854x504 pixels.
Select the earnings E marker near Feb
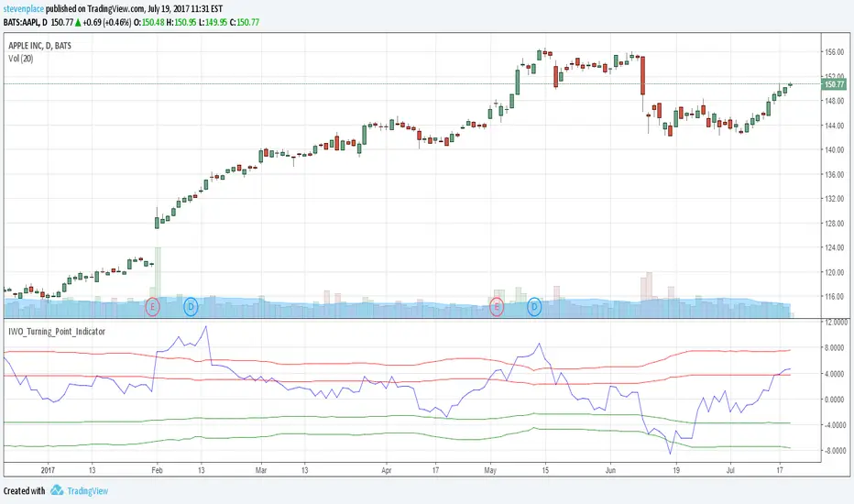pyautogui.click(x=152, y=307)
